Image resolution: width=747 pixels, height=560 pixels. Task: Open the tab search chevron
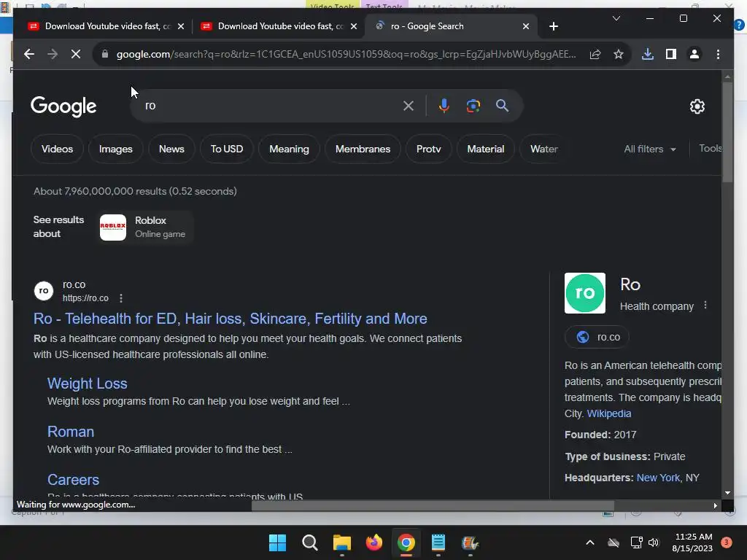pyautogui.click(x=616, y=18)
